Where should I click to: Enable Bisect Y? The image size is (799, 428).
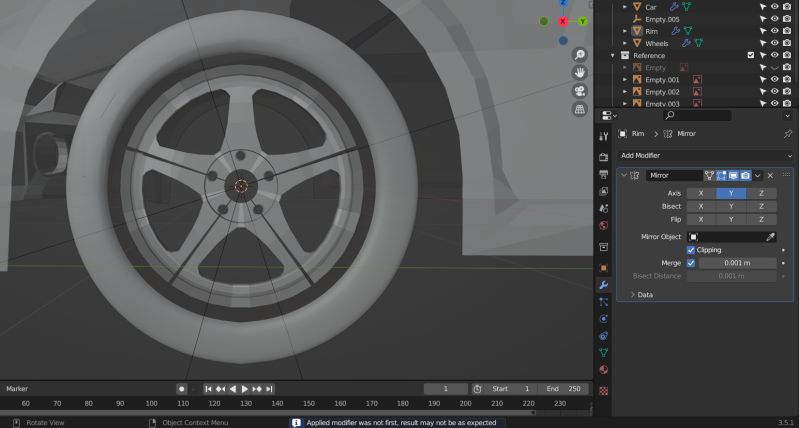pos(731,207)
